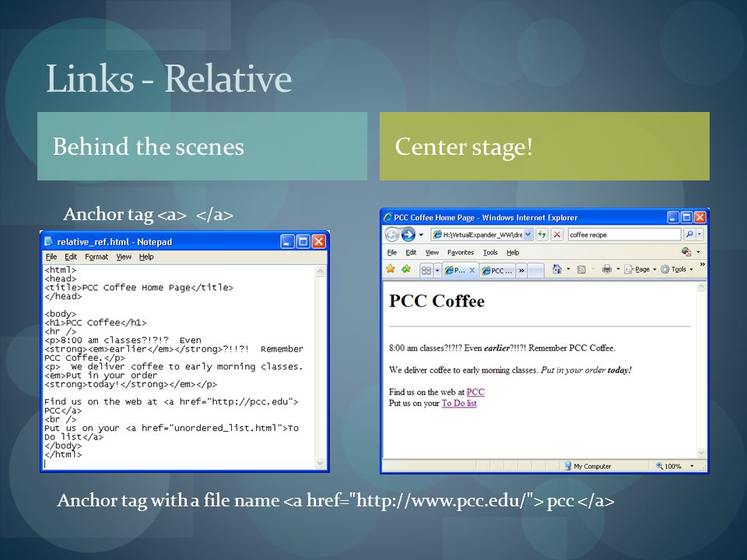Open the recent pages dropdown beside Forward
The image size is (747, 560).
click(421, 234)
